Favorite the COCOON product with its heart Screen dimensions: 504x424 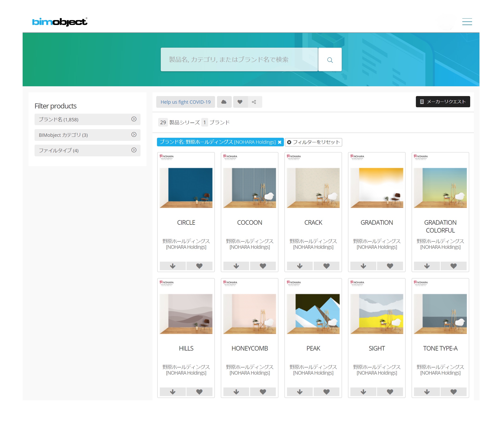tap(263, 266)
